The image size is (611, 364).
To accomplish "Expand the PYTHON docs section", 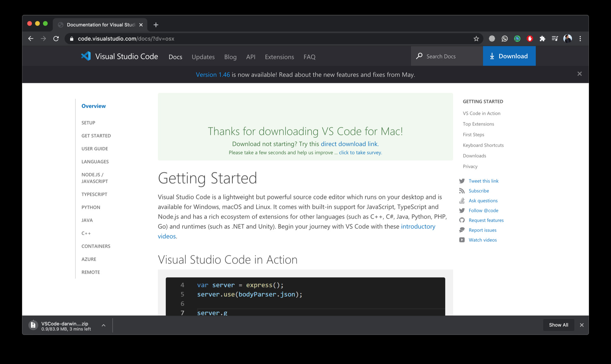I will (x=91, y=207).
